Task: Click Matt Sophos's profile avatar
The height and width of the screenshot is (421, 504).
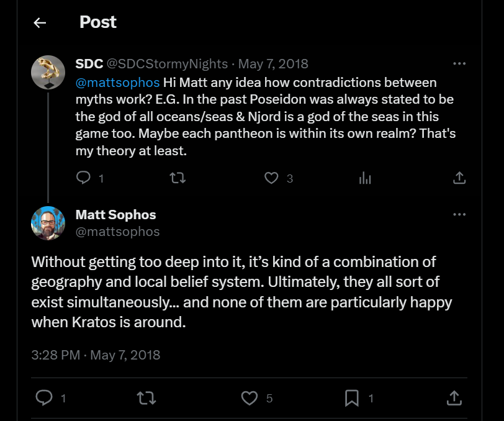Action: click(48, 223)
